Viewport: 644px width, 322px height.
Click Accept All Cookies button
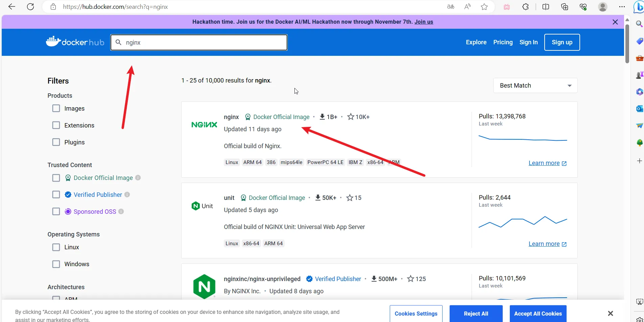[x=538, y=314]
